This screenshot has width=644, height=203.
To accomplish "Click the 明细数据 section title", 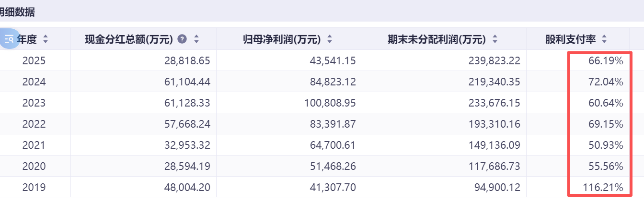I will coord(17,12).
